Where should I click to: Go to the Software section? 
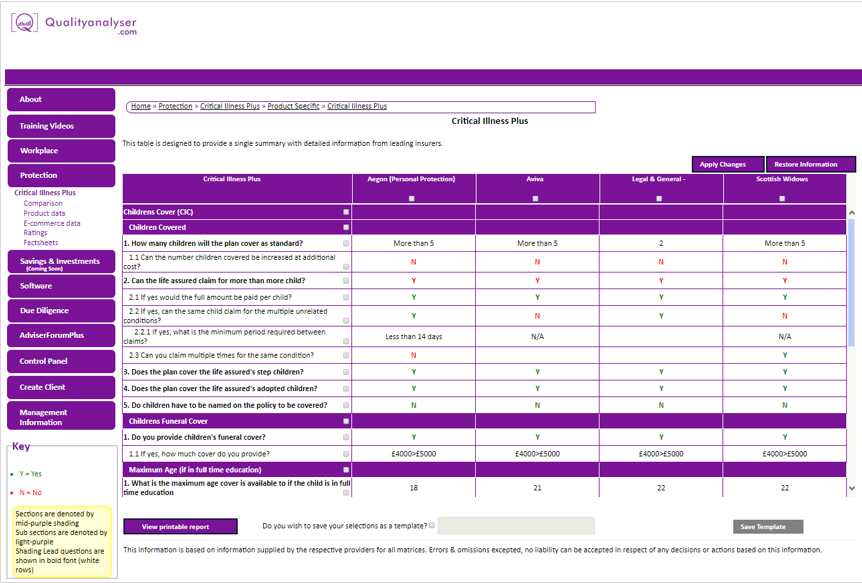click(61, 286)
